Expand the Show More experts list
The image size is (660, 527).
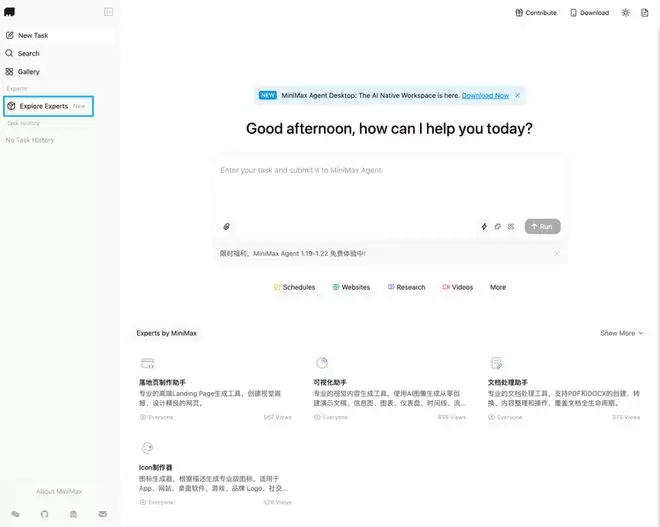[621, 333]
